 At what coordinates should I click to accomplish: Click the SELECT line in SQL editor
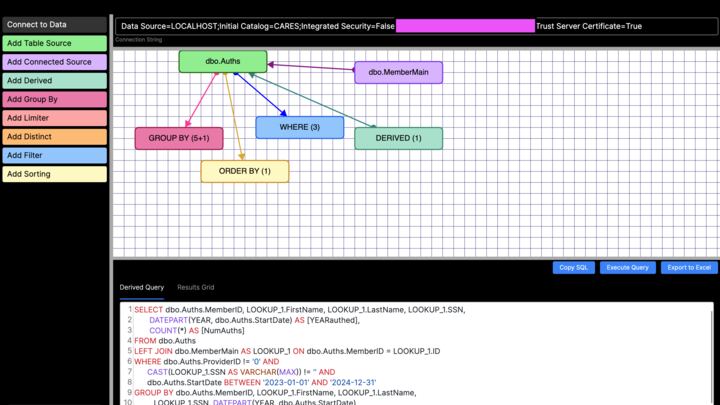(300, 310)
